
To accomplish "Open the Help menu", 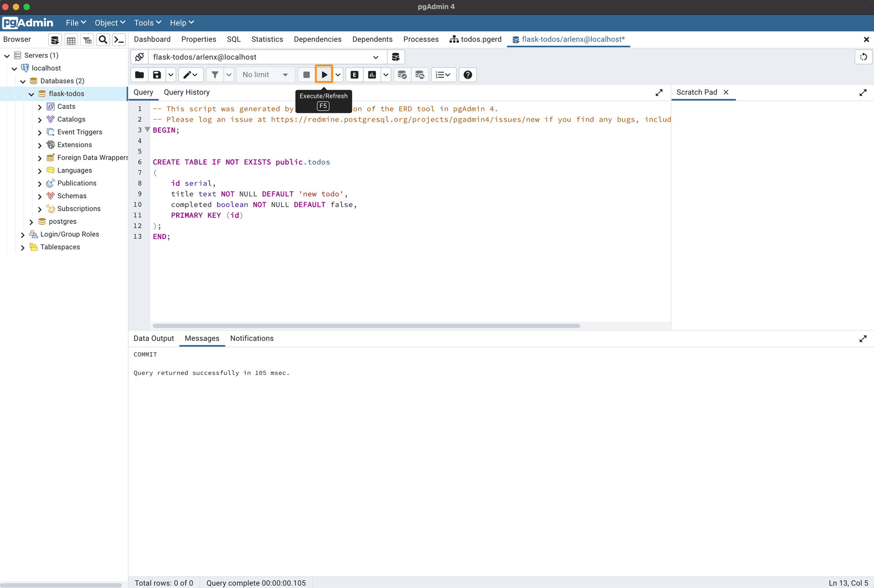I will tap(182, 23).
